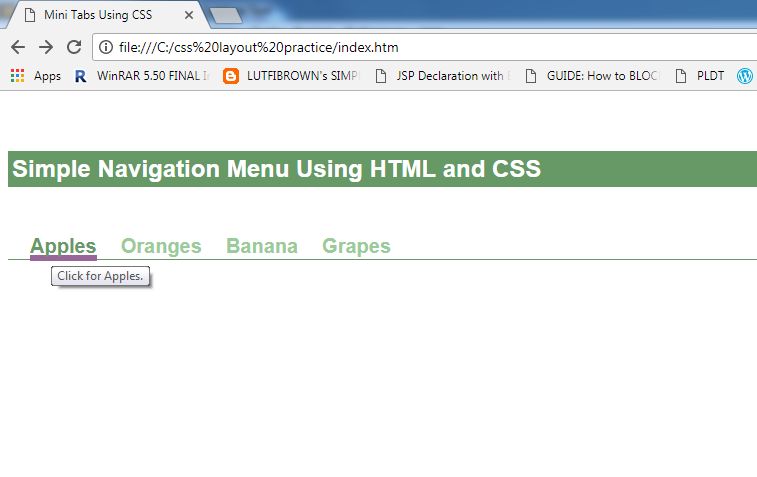Select the Apples navigation tab
The image size is (757, 477).
click(x=63, y=247)
